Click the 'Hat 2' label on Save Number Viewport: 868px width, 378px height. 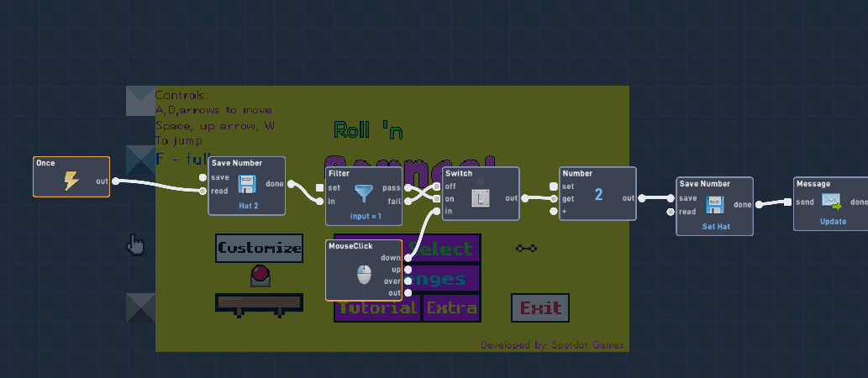point(249,205)
